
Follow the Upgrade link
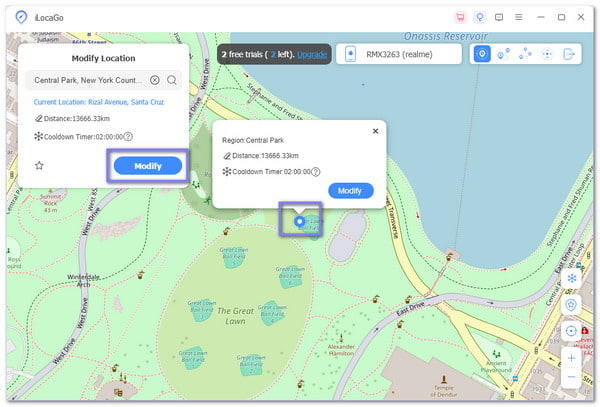click(x=312, y=55)
